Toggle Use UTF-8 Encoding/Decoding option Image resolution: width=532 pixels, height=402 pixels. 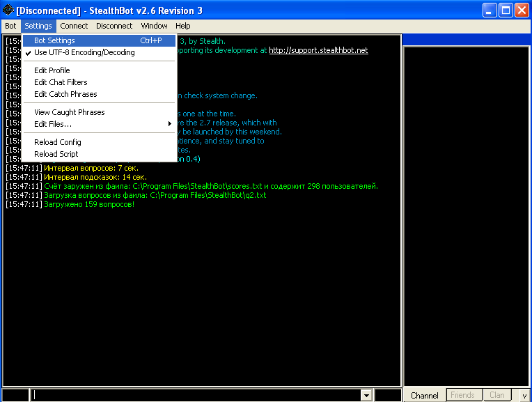[99, 52]
